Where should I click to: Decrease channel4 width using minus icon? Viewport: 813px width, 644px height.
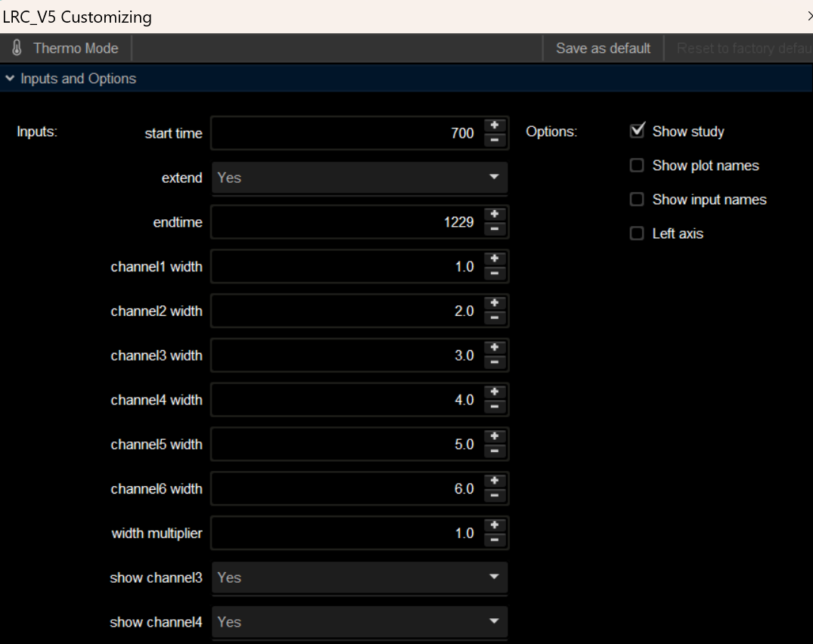(x=495, y=407)
